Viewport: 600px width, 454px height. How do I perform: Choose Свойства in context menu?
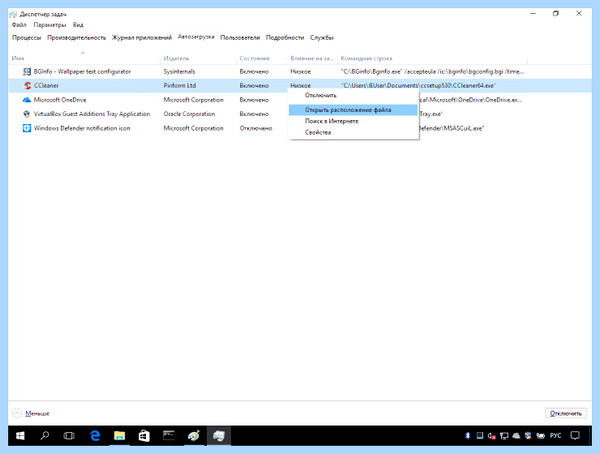[353, 132]
